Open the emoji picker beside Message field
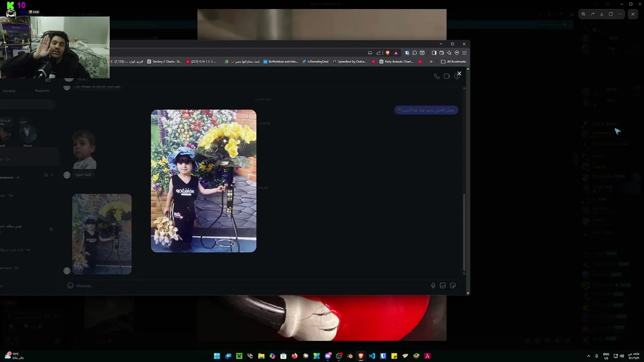 [70, 286]
